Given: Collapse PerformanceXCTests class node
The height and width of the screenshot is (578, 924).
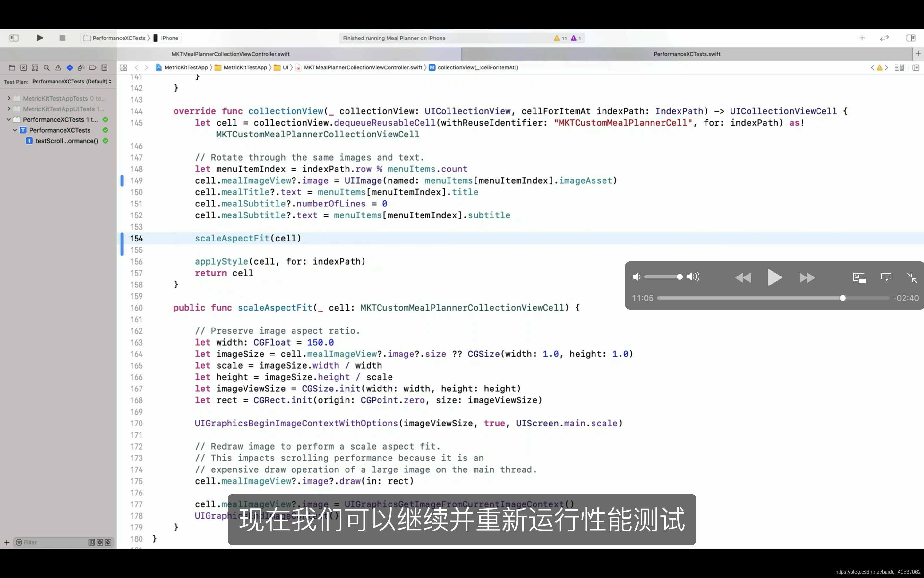Looking at the screenshot, I should (x=15, y=130).
